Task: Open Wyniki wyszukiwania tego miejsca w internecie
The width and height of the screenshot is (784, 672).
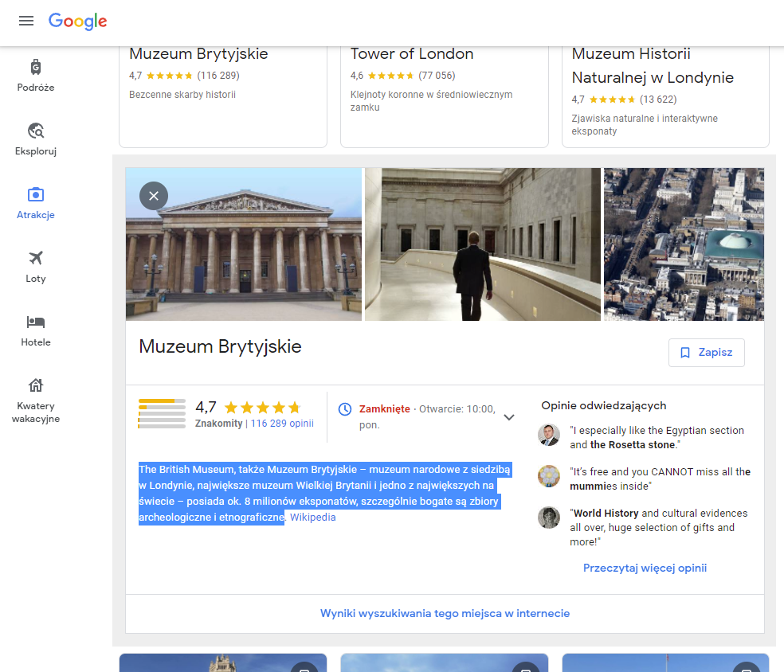Action: tap(445, 614)
